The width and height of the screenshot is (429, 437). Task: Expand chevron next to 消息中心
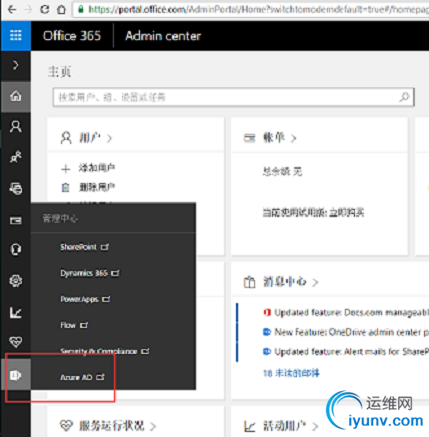[315, 283]
